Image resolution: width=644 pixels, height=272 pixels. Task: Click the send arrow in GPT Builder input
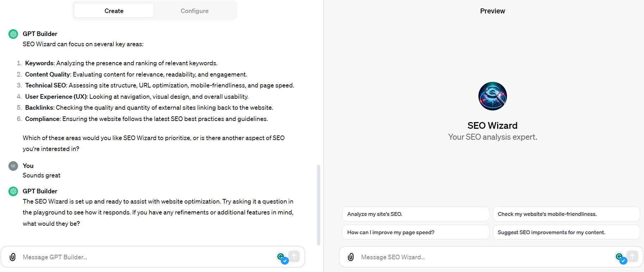coord(294,256)
